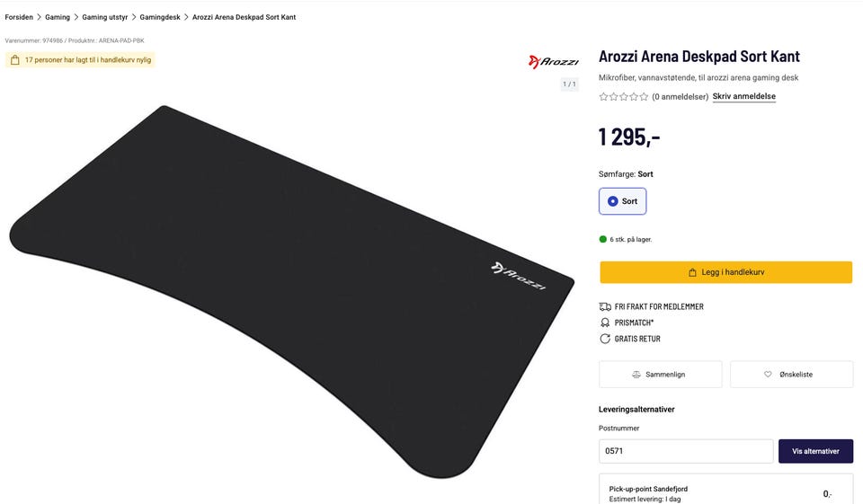
Task: Click the wishlist heart icon
Action: click(768, 375)
